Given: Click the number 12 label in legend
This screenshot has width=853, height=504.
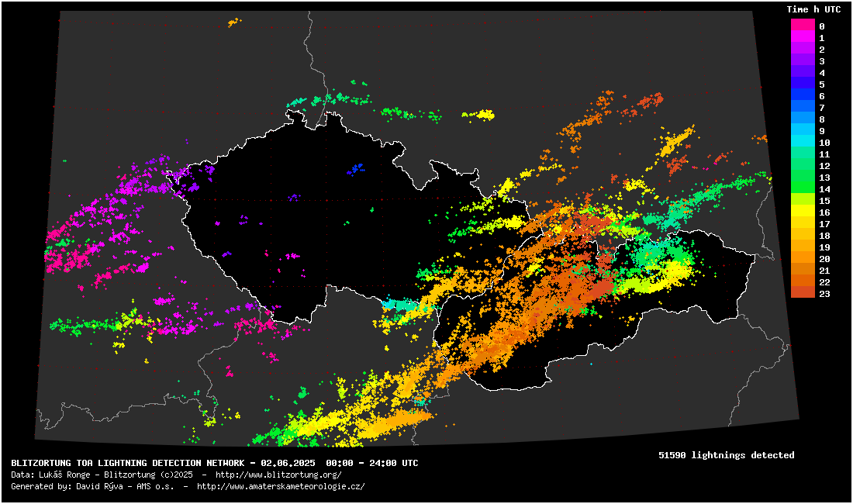Looking at the screenshot, I should pyautogui.click(x=824, y=166).
